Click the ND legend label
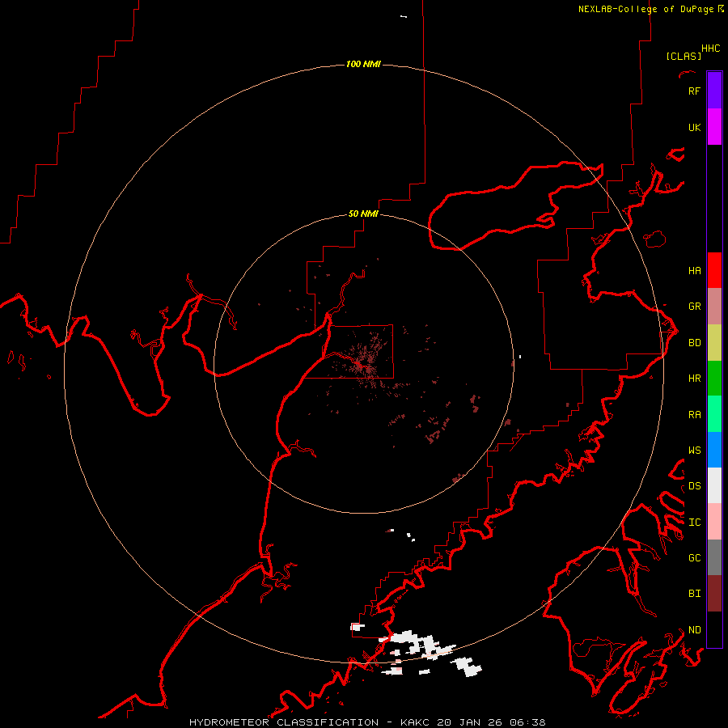728x728 pixels. tap(694, 630)
